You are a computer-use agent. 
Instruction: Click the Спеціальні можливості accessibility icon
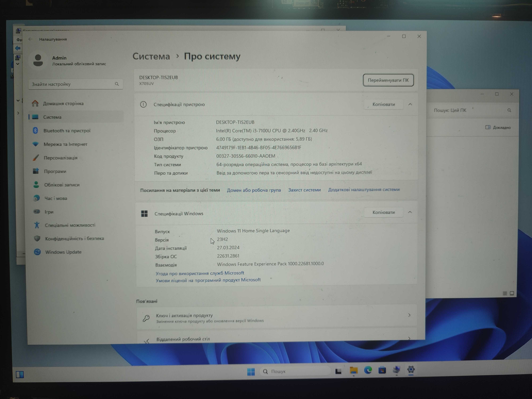tap(37, 225)
